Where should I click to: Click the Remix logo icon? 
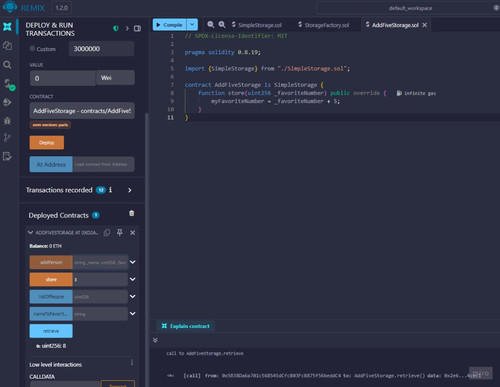[10, 7]
